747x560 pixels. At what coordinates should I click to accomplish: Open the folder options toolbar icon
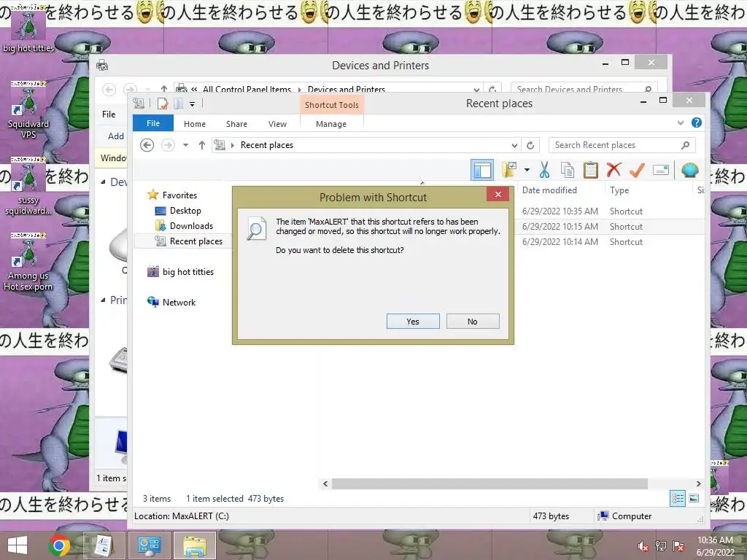coord(510,169)
